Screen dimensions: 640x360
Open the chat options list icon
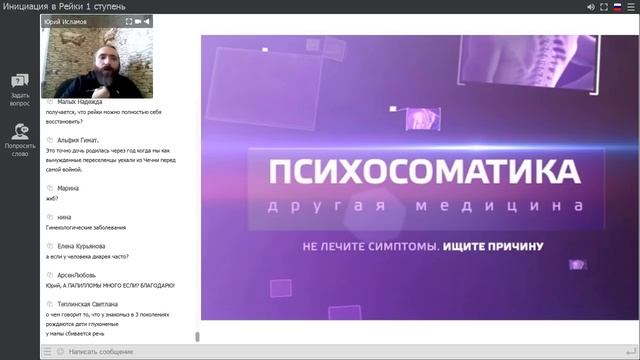(x=47, y=351)
